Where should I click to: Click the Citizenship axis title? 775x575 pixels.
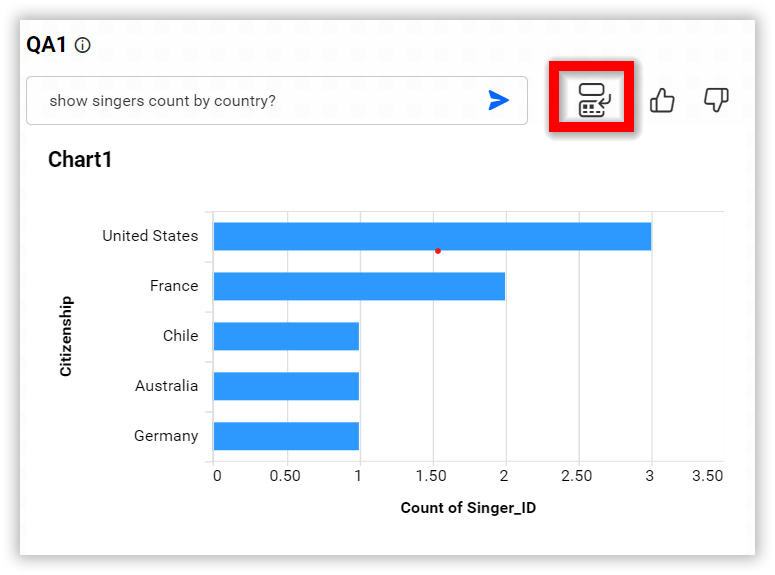pyautogui.click(x=66, y=335)
